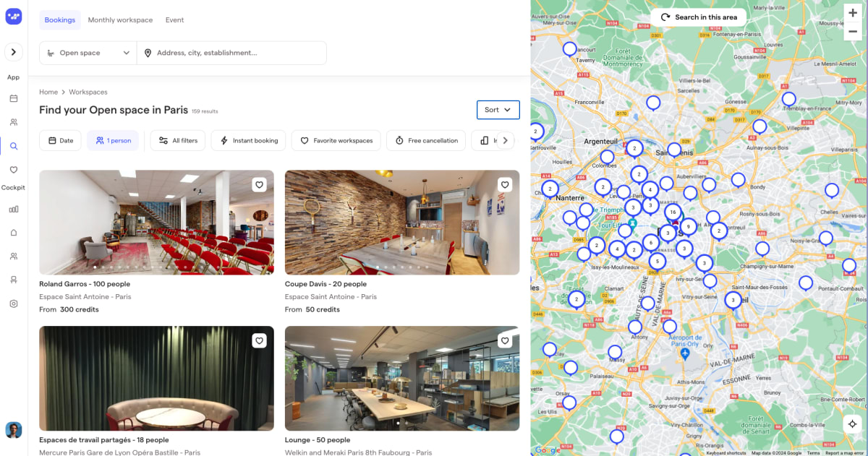Viewport: 868px width, 456px height.
Task: Select map cluster marker showing 6
Action: tap(650, 243)
